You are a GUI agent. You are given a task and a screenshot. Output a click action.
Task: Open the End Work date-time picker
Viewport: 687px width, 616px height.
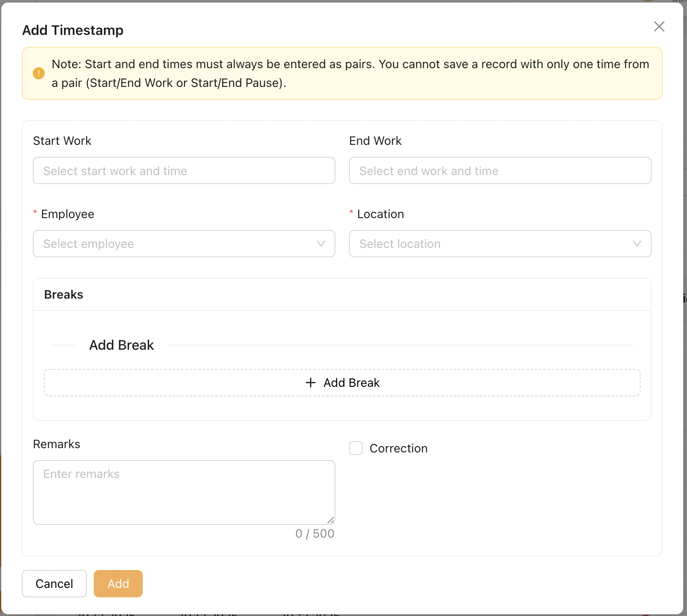(500, 171)
